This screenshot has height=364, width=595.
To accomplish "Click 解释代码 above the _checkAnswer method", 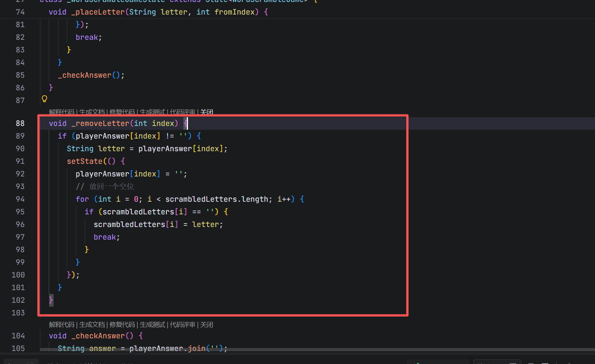I will [x=62, y=325].
